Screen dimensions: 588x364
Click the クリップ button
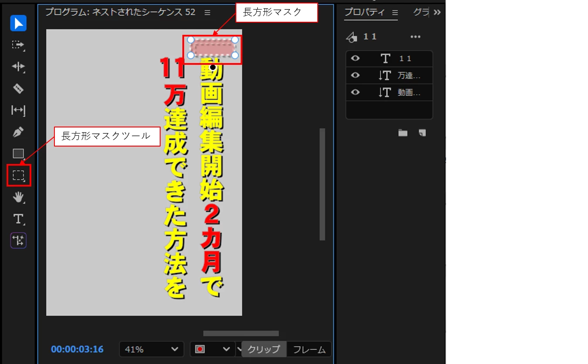[x=264, y=349]
